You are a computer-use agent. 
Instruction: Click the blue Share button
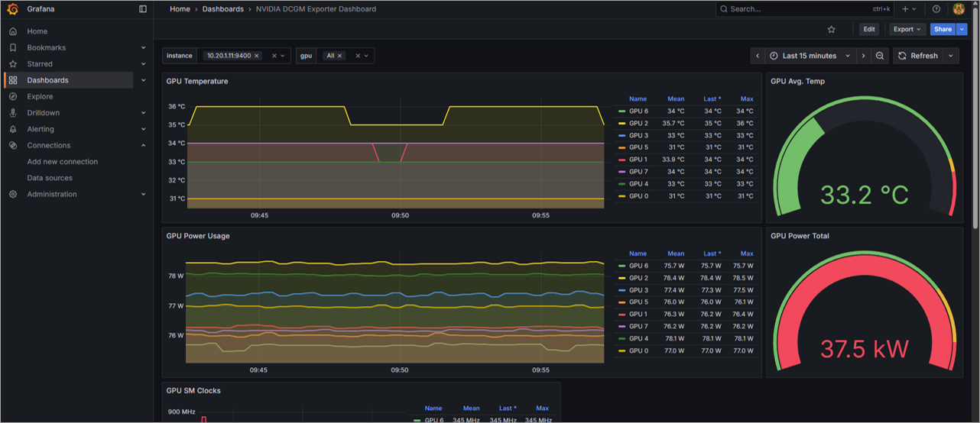[943, 29]
